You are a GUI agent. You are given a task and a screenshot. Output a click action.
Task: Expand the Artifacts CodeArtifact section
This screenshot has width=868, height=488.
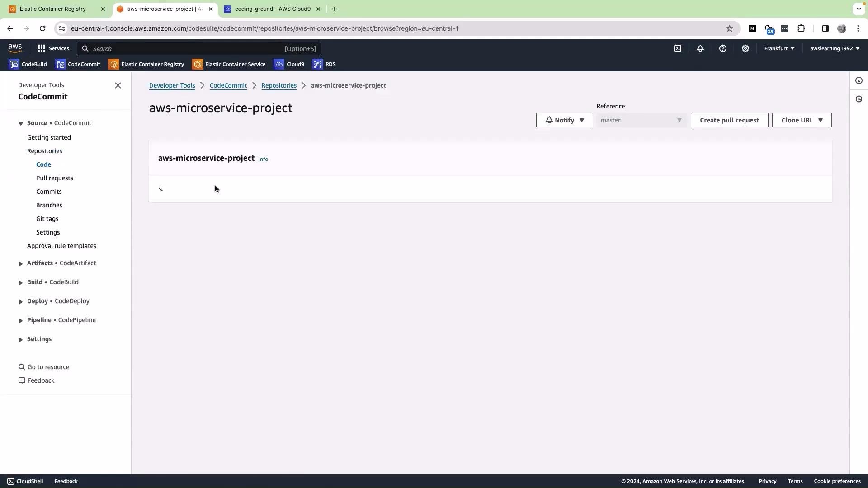point(20,263)
